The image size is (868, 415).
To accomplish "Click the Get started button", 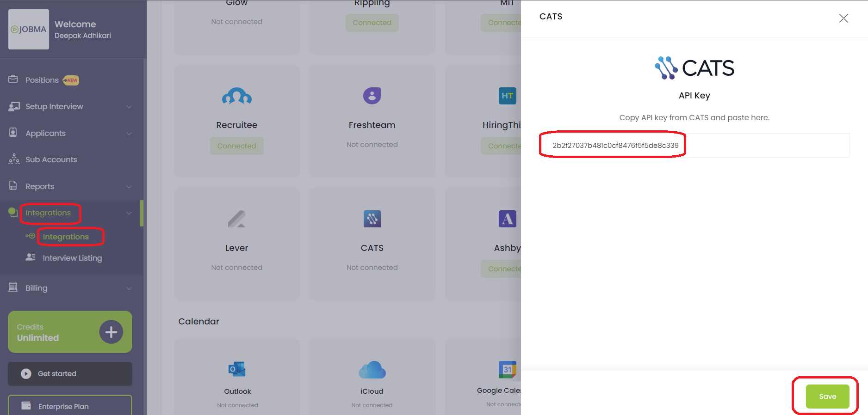I will 70,373.
